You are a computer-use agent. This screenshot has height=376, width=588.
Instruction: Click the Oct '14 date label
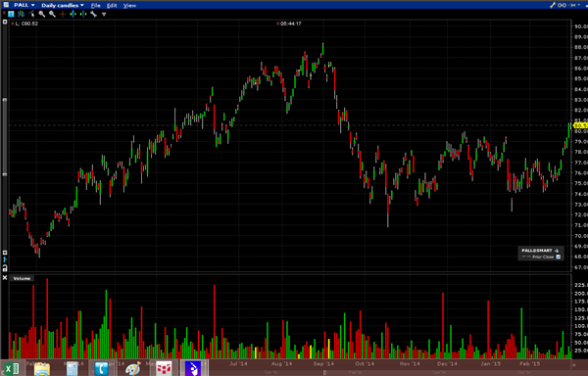(x=365, y=363)
